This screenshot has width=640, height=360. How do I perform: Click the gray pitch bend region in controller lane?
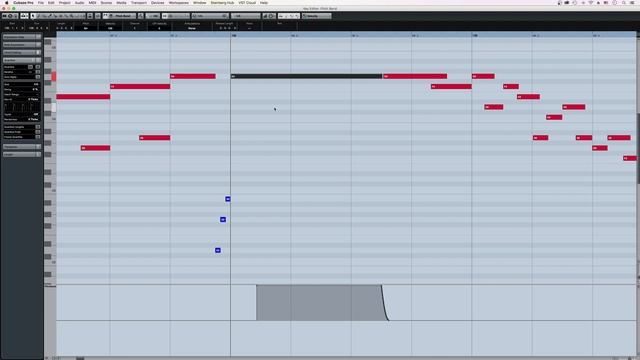coord(319,303)
